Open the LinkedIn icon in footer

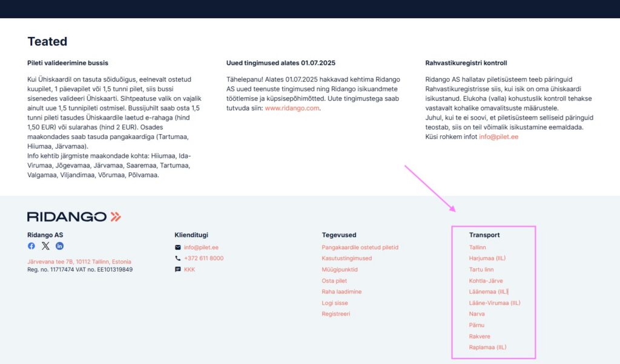pos(59,246)
